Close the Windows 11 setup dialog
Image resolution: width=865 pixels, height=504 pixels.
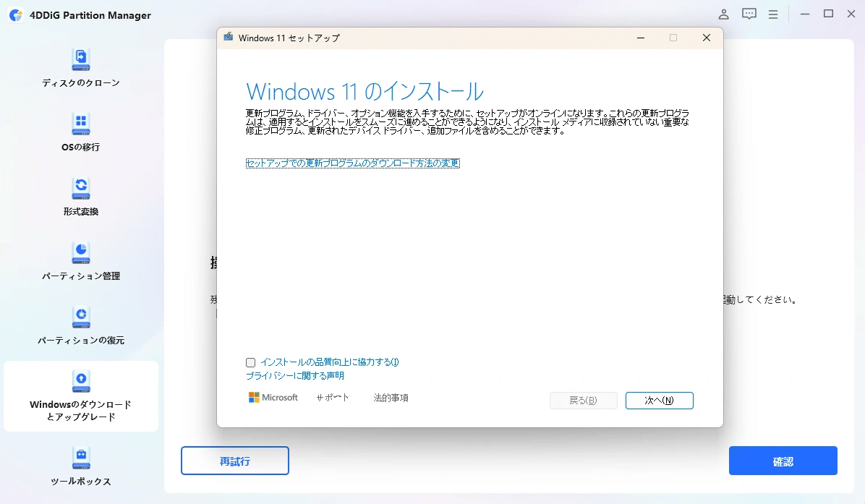pyautogui.click(x=706, y=38)
